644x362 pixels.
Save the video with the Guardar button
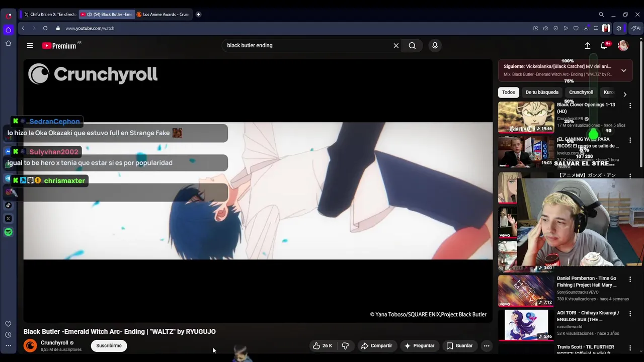[459, 346]
